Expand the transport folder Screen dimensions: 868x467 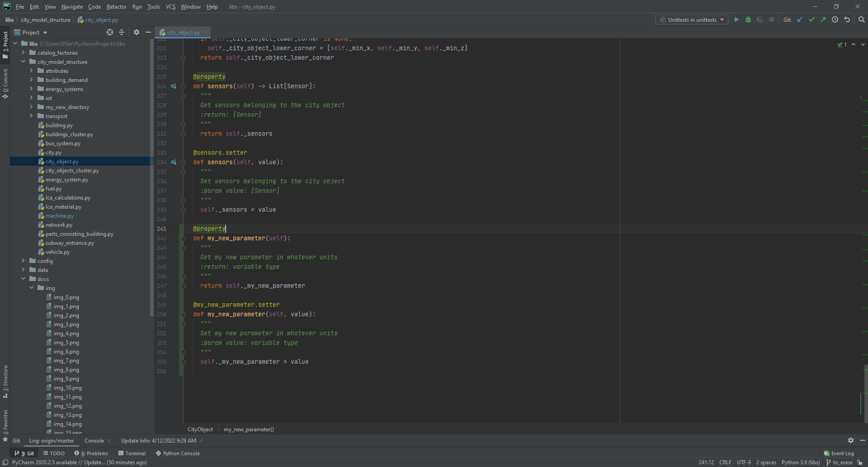pyautogui.click(x=31, y=116)
